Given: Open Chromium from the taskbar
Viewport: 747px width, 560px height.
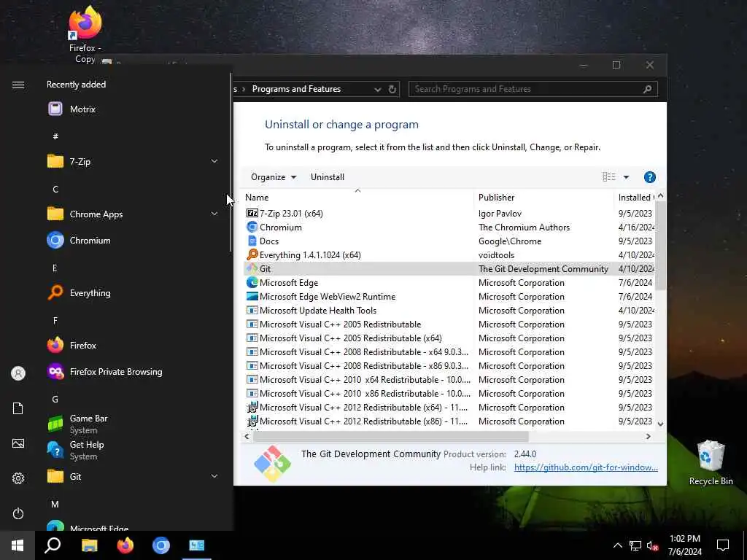Looking at the screenshot, I should 161,545.
